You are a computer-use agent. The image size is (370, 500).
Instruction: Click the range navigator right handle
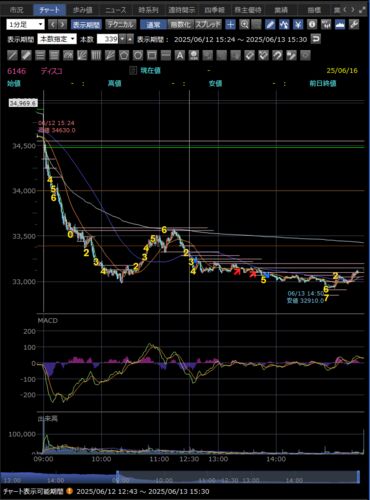(x=358, y=477)
